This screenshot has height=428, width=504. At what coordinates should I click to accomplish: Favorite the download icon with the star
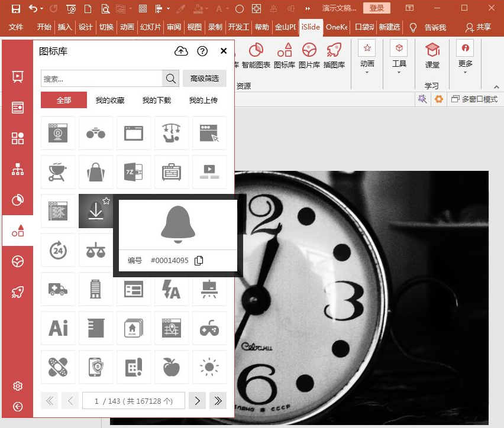click(106, 201)
